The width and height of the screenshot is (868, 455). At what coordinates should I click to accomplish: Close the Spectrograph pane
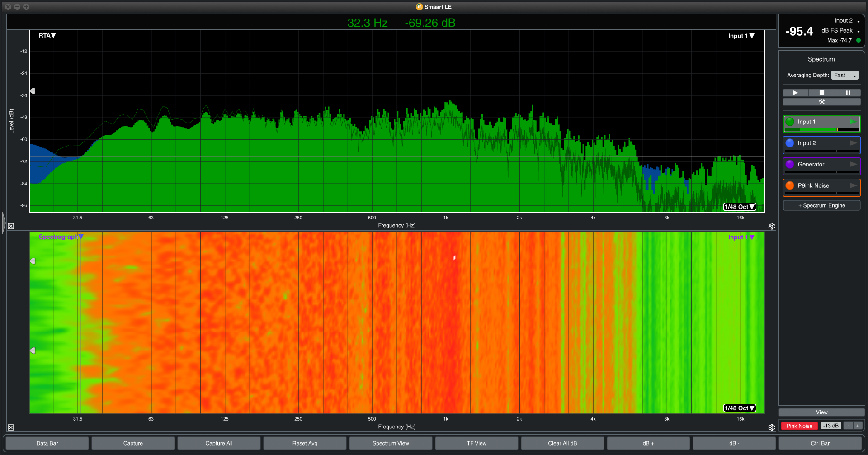pos(11,427)
